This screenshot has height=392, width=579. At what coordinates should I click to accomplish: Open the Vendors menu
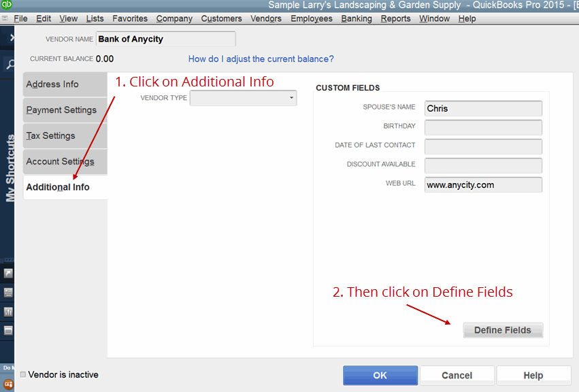[x=265, y=18]
